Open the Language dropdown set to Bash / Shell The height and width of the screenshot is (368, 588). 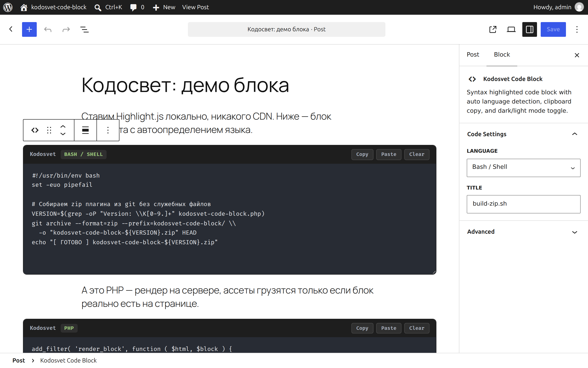click(x=523, y=168)
